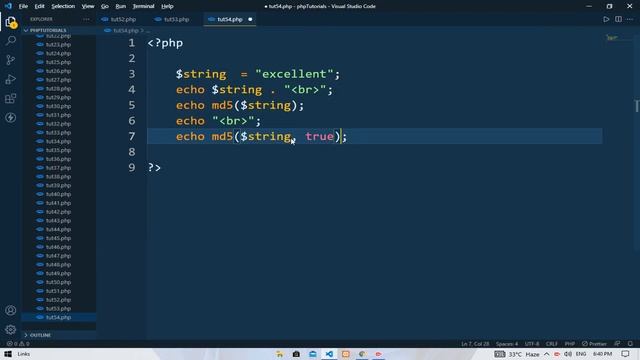
Task: Open Source Control view
Action: [x=11, y=60]
